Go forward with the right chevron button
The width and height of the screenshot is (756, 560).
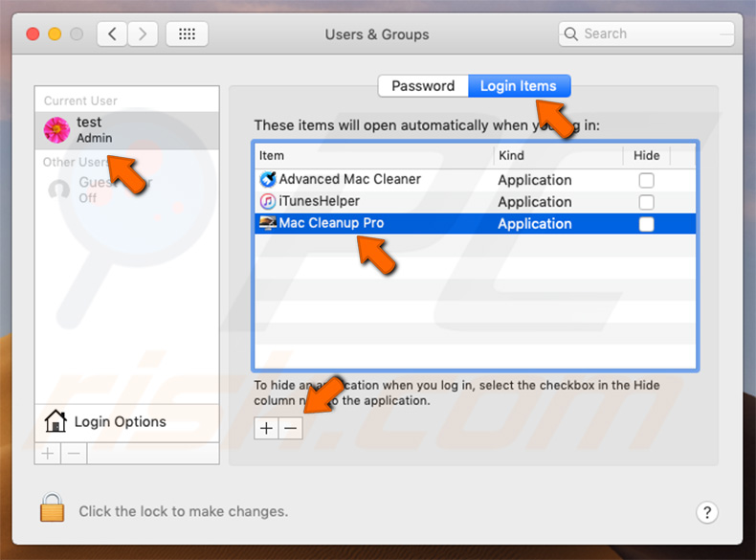point(143,34)
